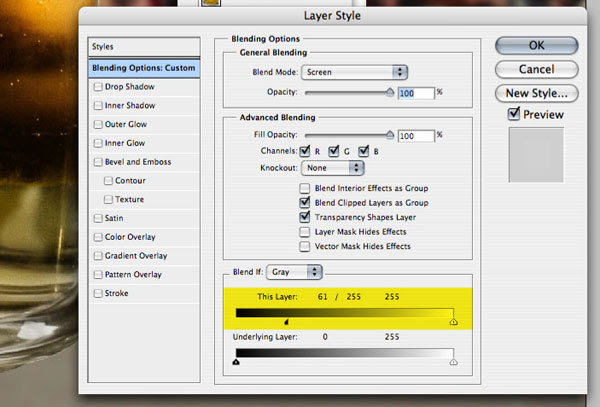This screenshot has width=600, height=407.
Task: Click Underlying Layer black slider handle
Action: coord(236,362)
